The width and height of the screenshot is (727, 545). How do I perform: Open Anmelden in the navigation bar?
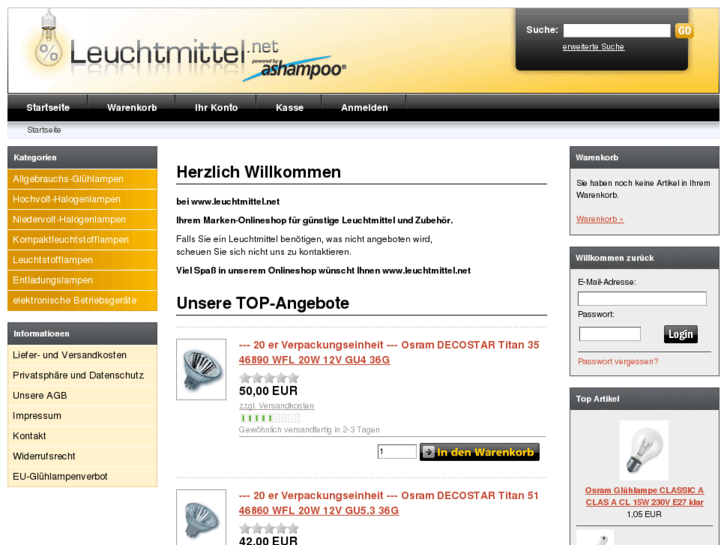click(x=364, y=108)
